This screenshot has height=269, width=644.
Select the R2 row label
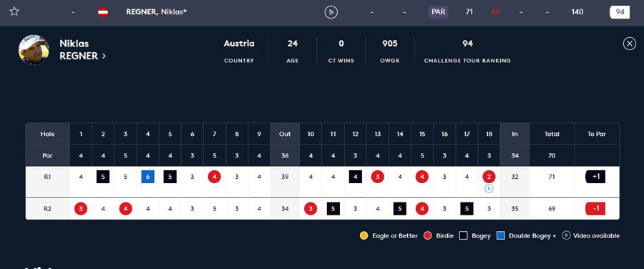point(48,209)
